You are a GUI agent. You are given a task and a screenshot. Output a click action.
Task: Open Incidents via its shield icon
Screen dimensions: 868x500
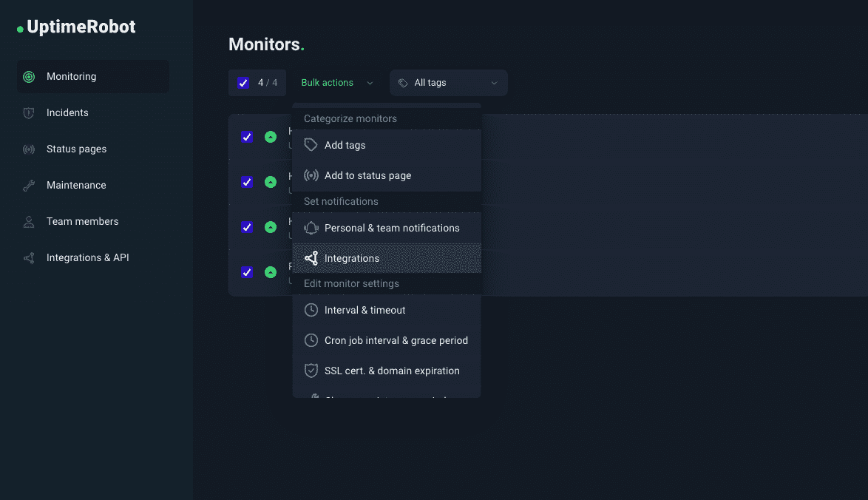[28, 112]
